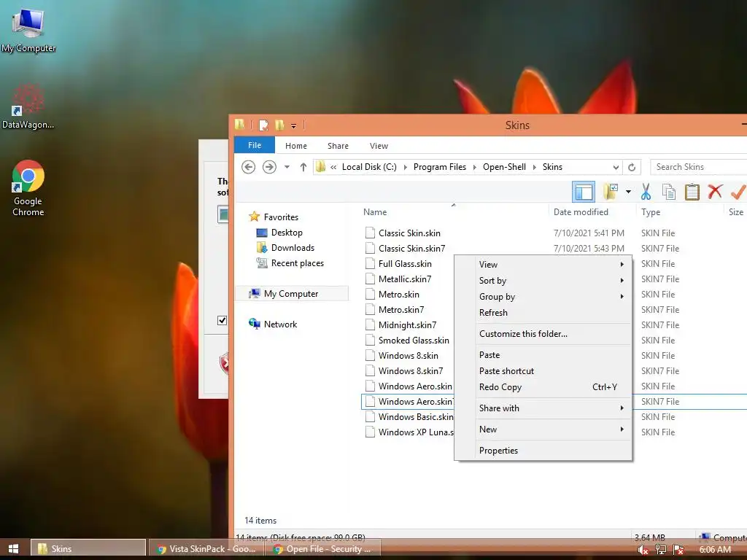Image resolution: width=747 pixels, height=560 pixels.
Task: Switch to the Share ribbon tab
Action: [x=338, y=146]
